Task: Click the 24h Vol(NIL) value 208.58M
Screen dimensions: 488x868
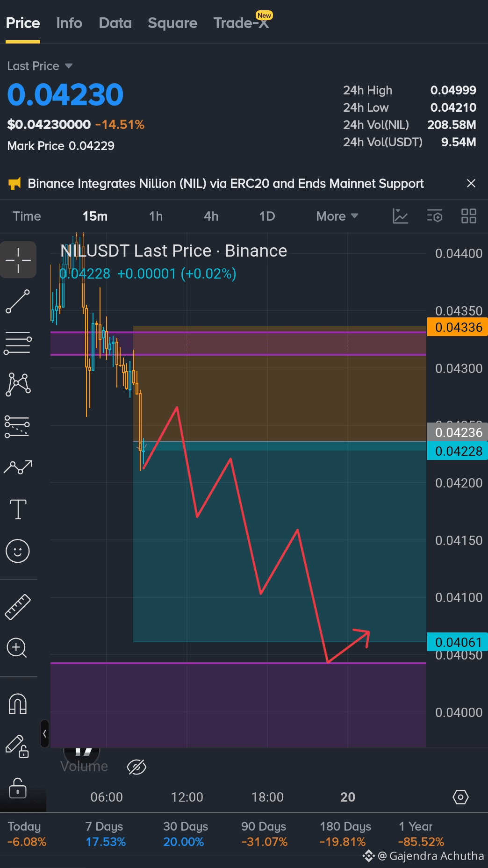Action: (452, 125)
